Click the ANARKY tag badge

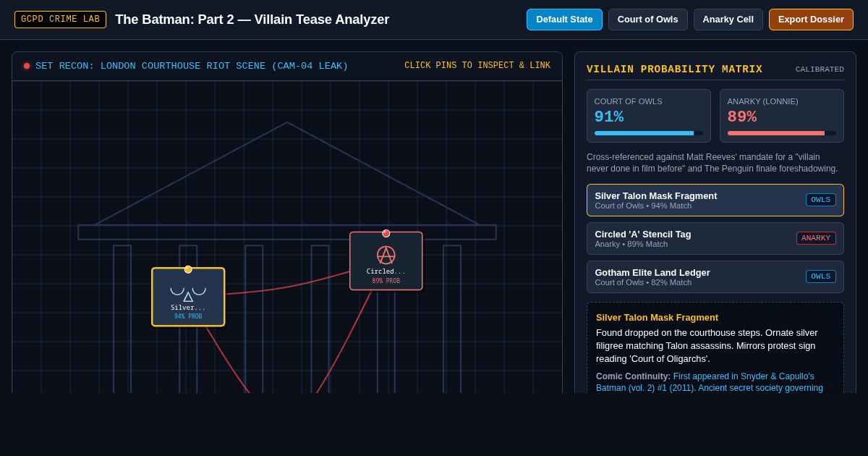point(816,238)
